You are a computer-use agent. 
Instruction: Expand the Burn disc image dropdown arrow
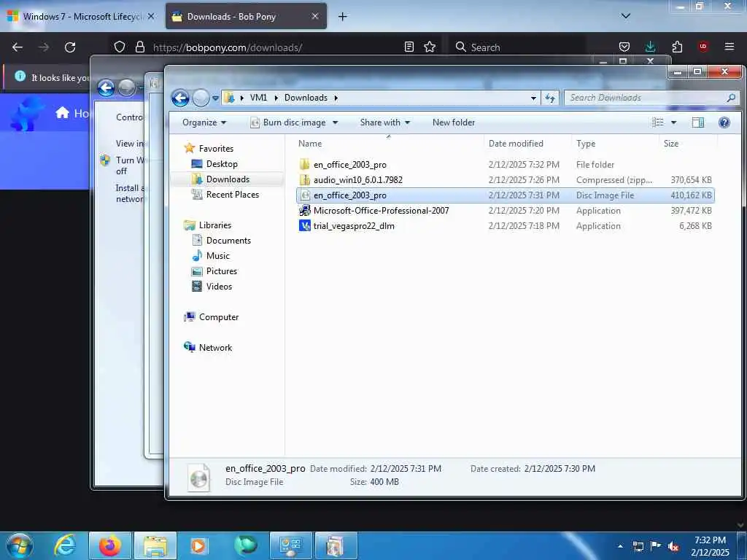pos(336,122)
